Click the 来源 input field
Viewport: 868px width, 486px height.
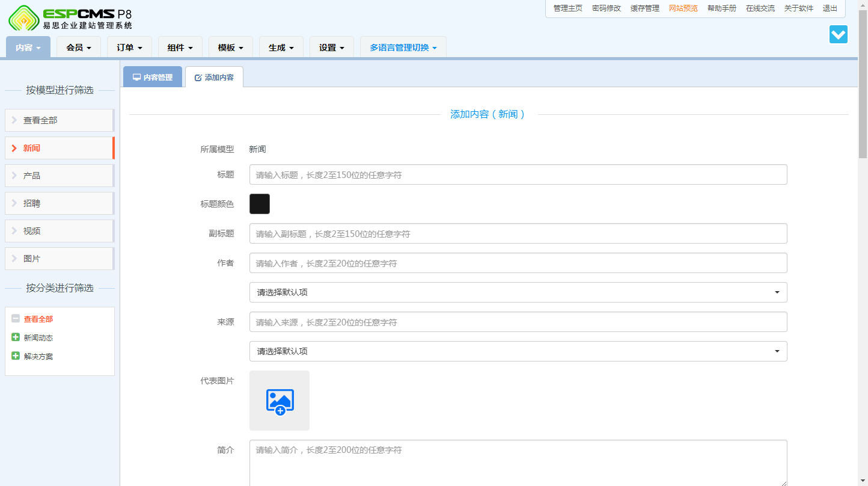[518, 322]
